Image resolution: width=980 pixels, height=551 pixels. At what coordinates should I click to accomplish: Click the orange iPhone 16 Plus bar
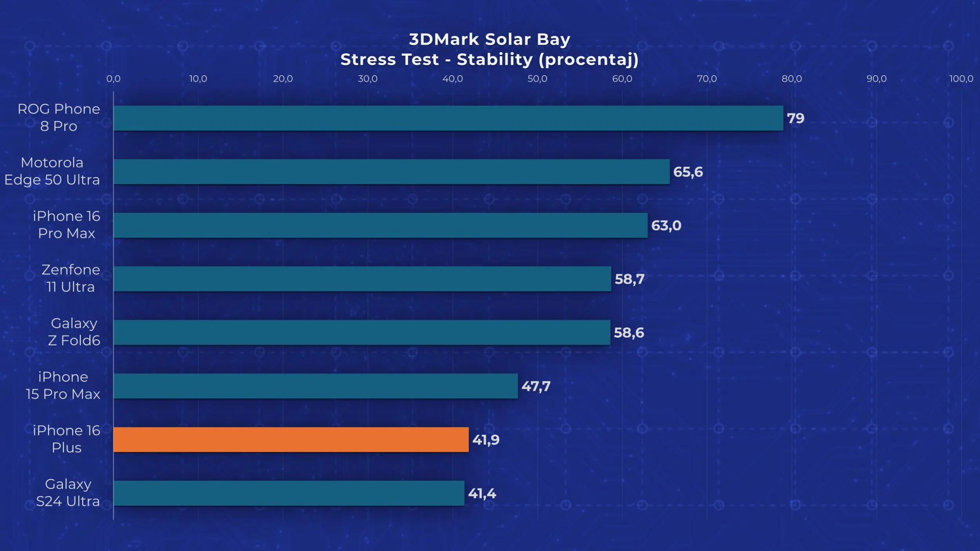(x=291, y=440)
